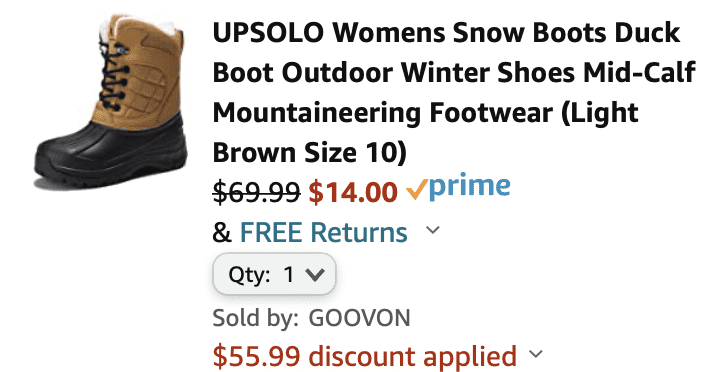Open the Qty quantity dropdown

coord(274,274)
